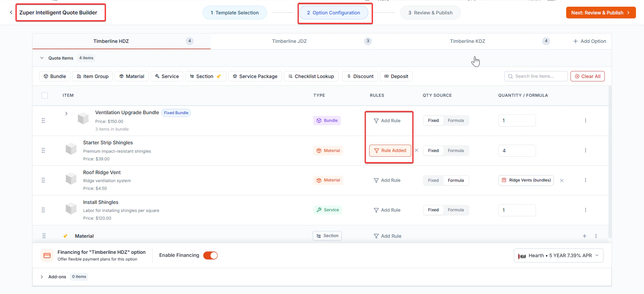
Task: Open menu for Material section row
Action: pyautogui.click(x=596, y=236)
